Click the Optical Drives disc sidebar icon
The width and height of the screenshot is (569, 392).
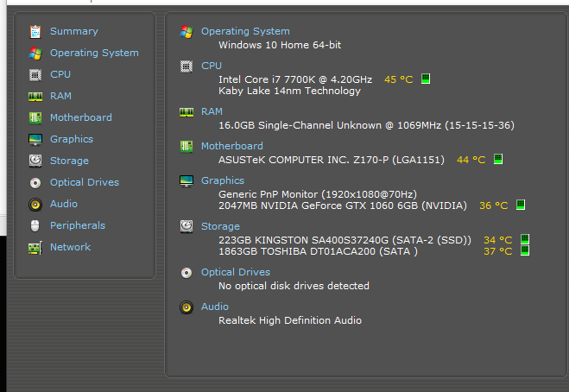[35, 182]
